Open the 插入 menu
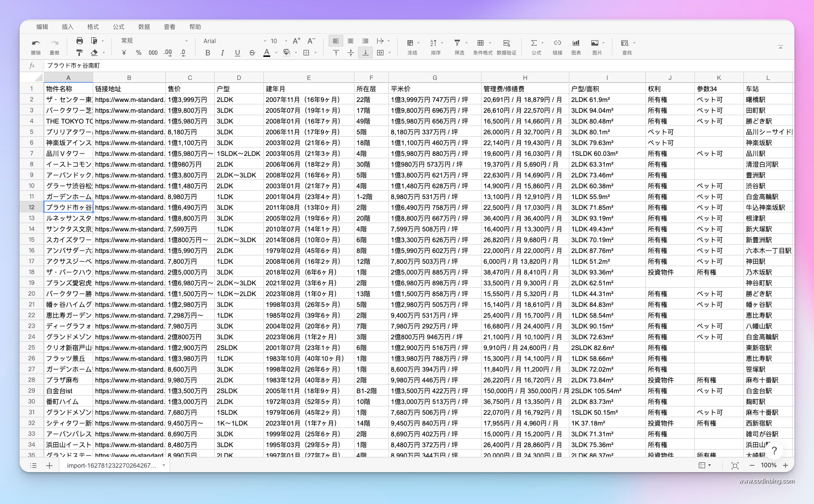This screenshot has width=814, height=504. tap(68, 27)
